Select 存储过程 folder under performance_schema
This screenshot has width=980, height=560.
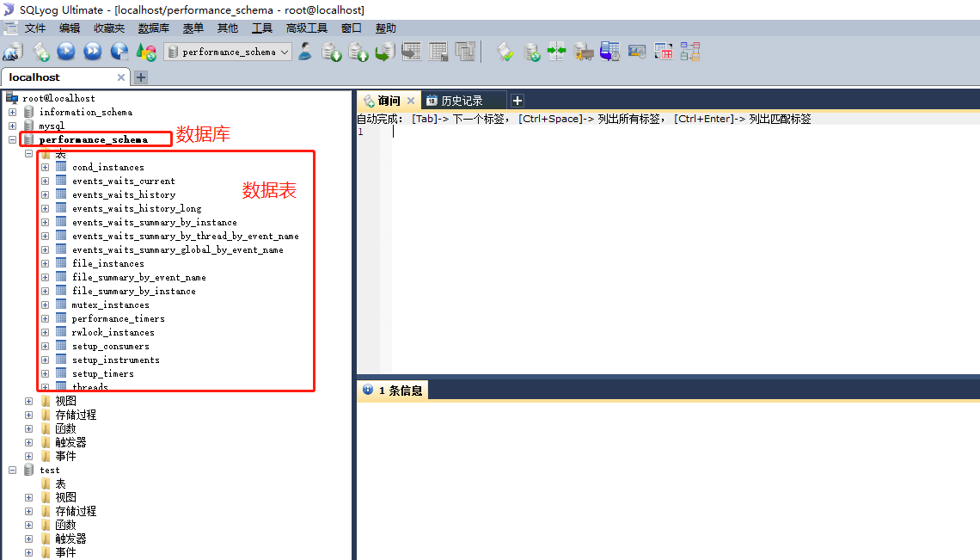click(76, 415)
